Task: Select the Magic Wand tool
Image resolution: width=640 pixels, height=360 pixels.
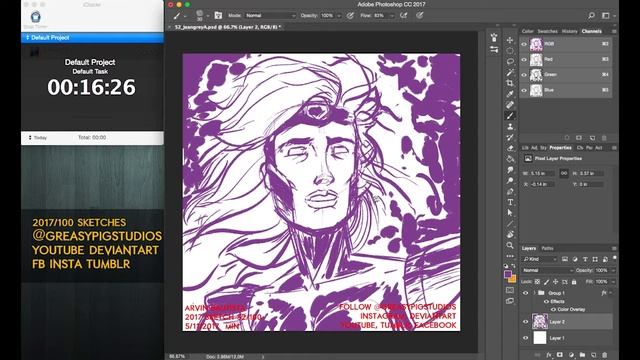Action: [x=510, y=73]
